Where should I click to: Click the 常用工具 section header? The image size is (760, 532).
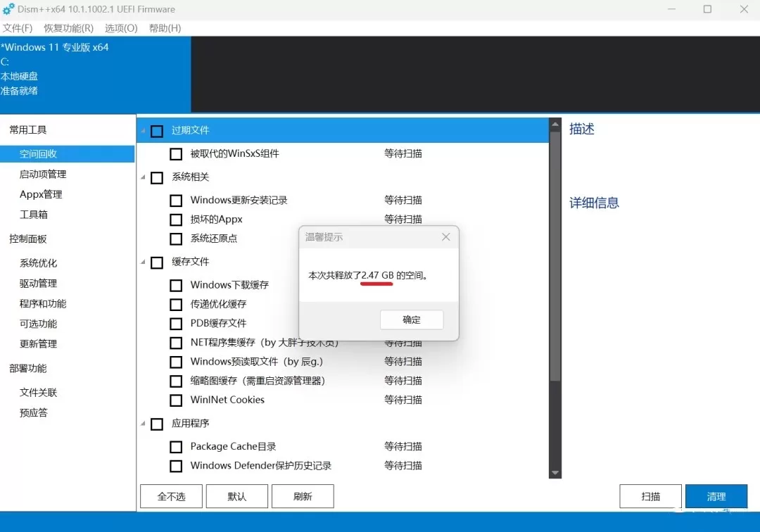pos(28,130)
